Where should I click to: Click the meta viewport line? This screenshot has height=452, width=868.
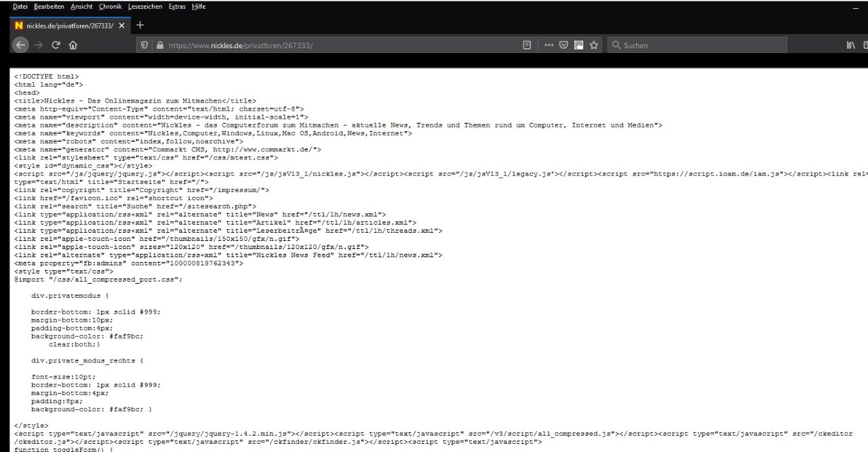coord(161,117)
